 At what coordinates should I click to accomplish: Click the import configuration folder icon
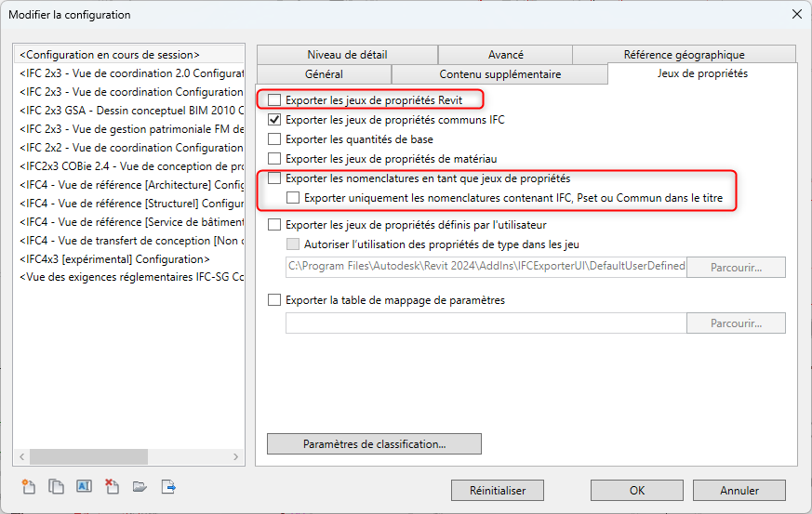140,486
